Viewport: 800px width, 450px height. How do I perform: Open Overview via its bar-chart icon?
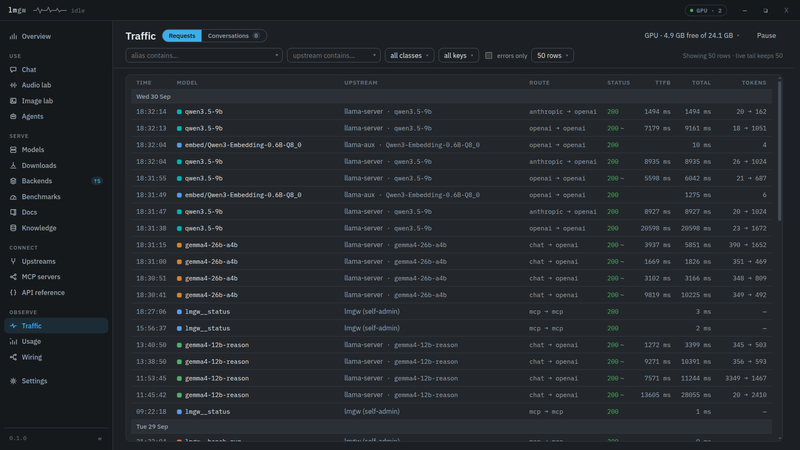(13, 36)
